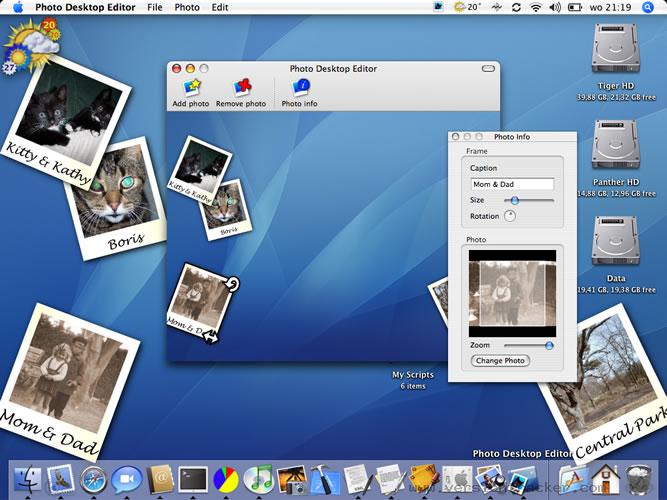This screenshot has height=500, width=667.
Task: Click rotate handle on Mom & Dad photo
Action: (x=233, y=284)
